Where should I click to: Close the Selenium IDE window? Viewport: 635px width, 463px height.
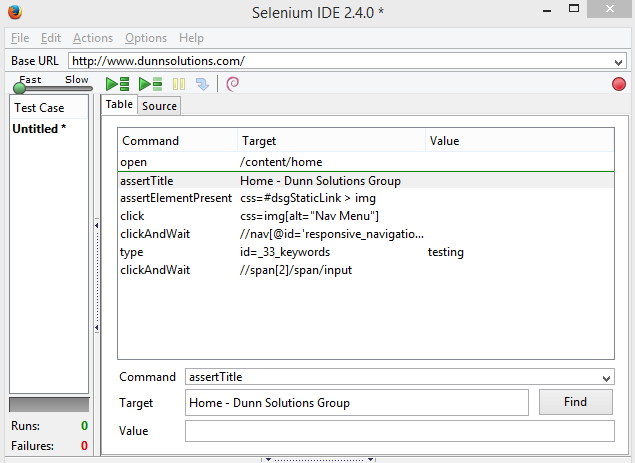click(609, 9)
